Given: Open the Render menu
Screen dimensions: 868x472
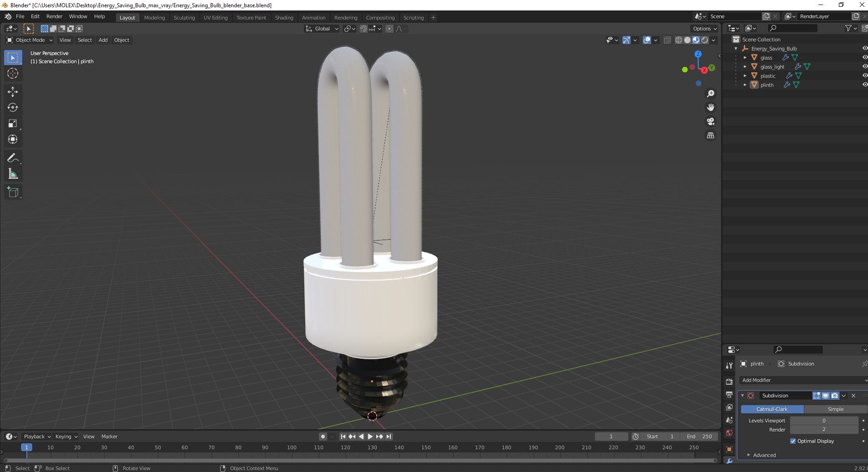Looking at the screenshot, I should pyautogui.click(x=54, y=16).
